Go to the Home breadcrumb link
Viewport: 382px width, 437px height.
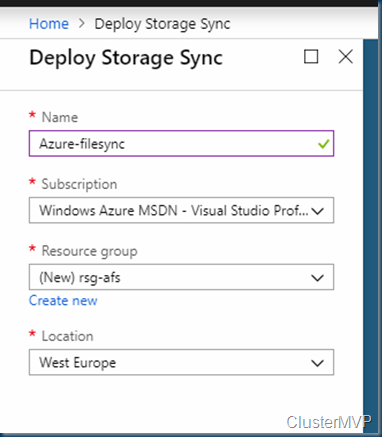49,24
